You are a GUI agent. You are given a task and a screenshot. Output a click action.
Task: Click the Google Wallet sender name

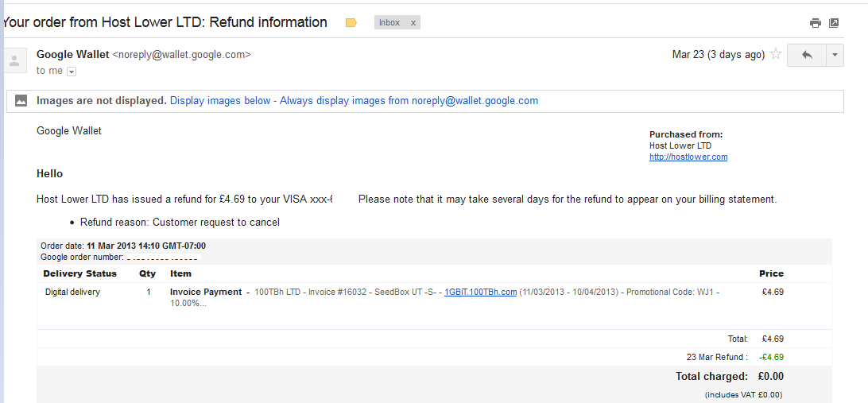(73, 54)
